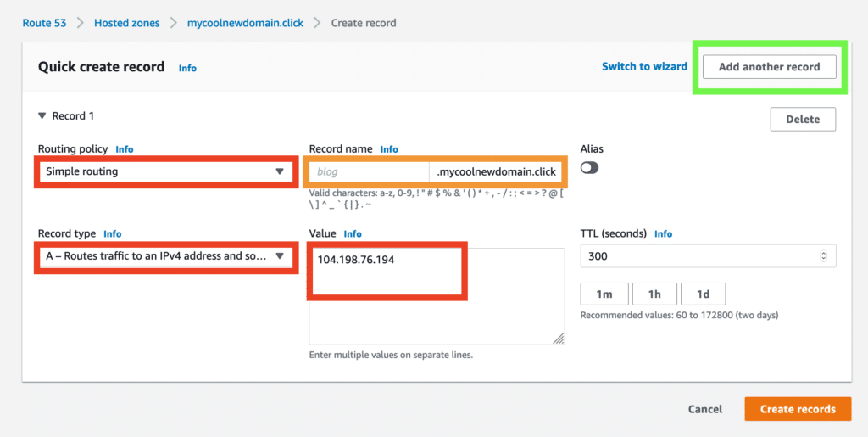
Task: Delete Record 1
Action: click(802, 120)
